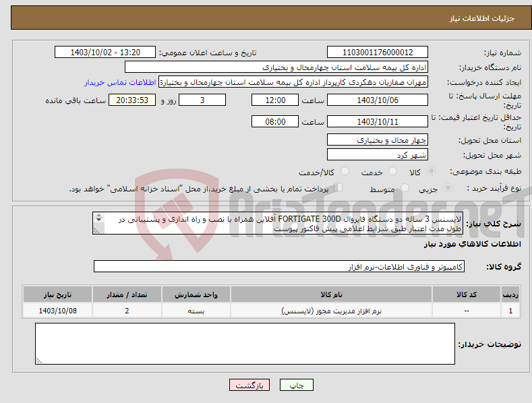
Task: Click the item code cell showing --
Action: [x=467, y=311]
